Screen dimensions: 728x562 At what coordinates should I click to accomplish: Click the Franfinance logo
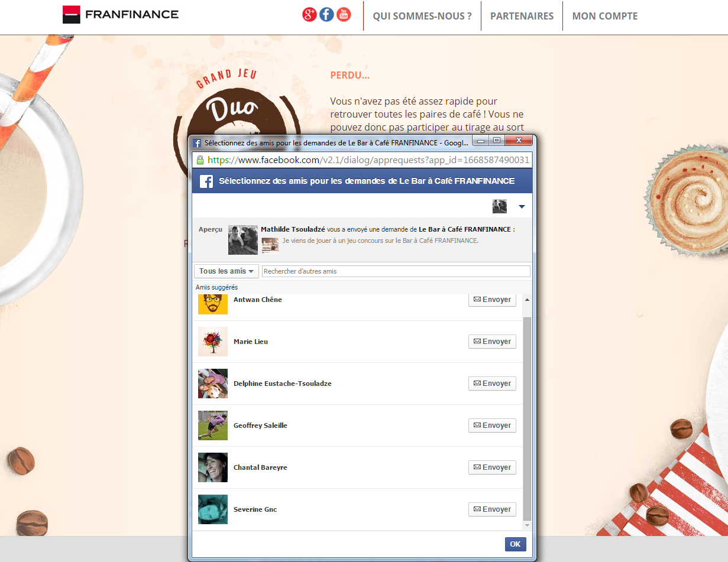click(x=121, y=15)
